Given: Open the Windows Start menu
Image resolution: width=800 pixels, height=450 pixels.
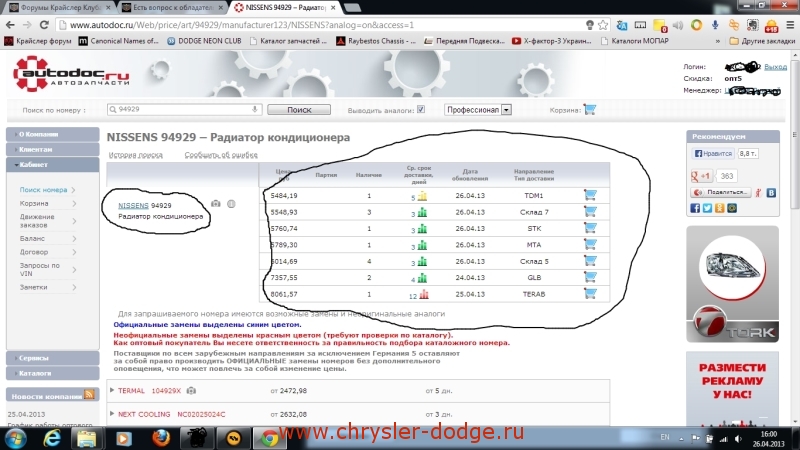Looking at the screenshot, I should coord(15,438).
